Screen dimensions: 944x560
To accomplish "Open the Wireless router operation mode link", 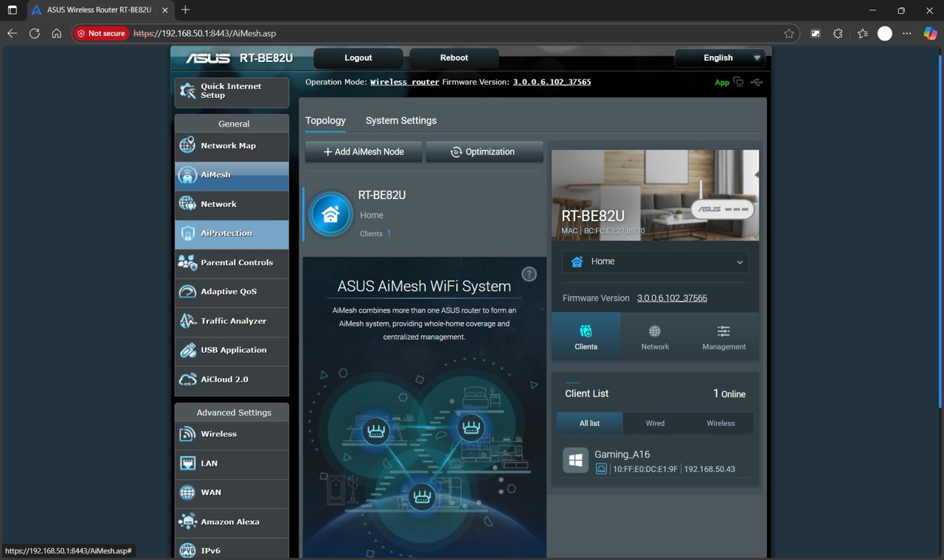I will pyautogui.click(x=404, y=82).
